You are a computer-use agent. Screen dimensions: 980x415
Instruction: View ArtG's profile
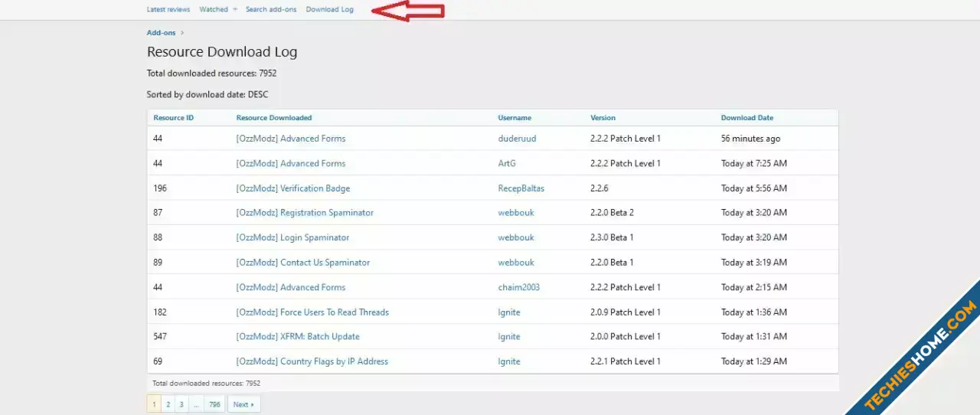(508, 163)
